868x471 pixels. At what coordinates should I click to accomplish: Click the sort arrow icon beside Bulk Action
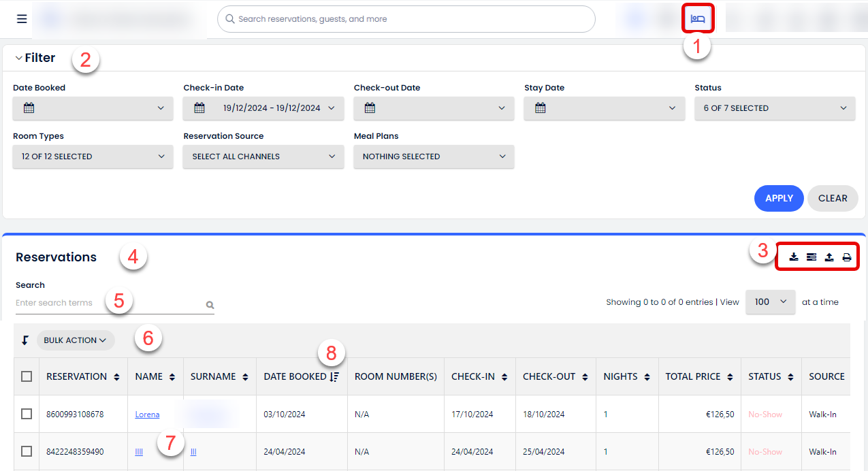(26, 340)
